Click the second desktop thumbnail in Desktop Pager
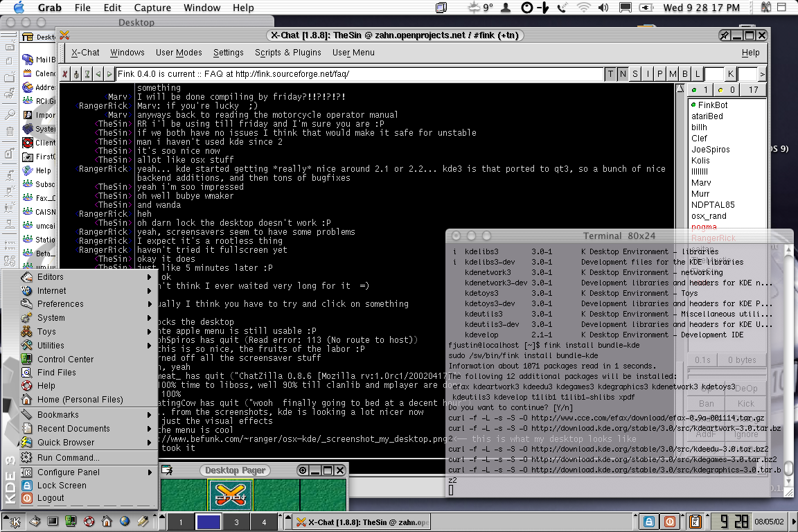 [231, 495]
